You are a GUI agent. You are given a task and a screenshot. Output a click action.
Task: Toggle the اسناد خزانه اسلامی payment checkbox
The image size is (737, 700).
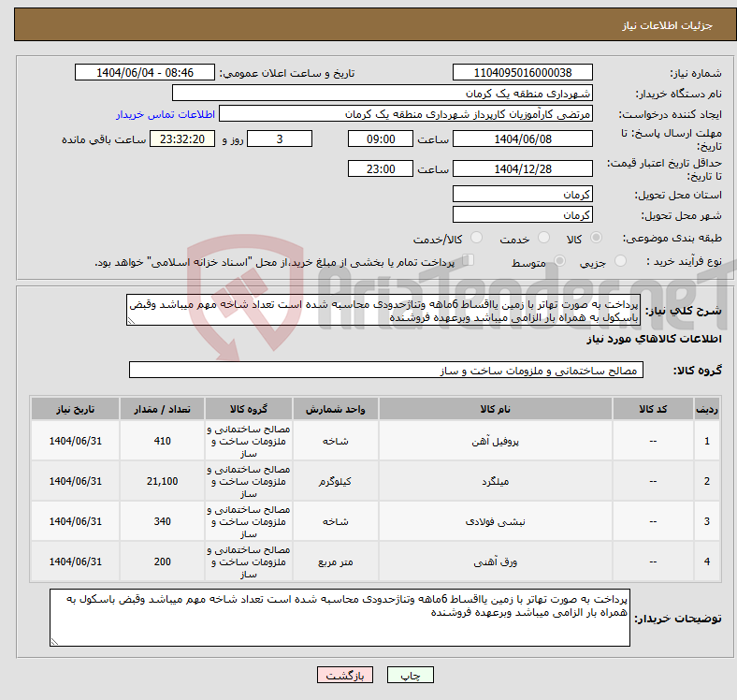(x=469, y=260)
